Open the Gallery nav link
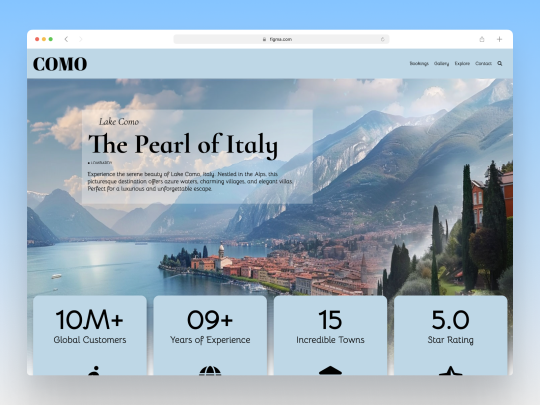This screenshot has width=540, height=405. click(441, 63)
